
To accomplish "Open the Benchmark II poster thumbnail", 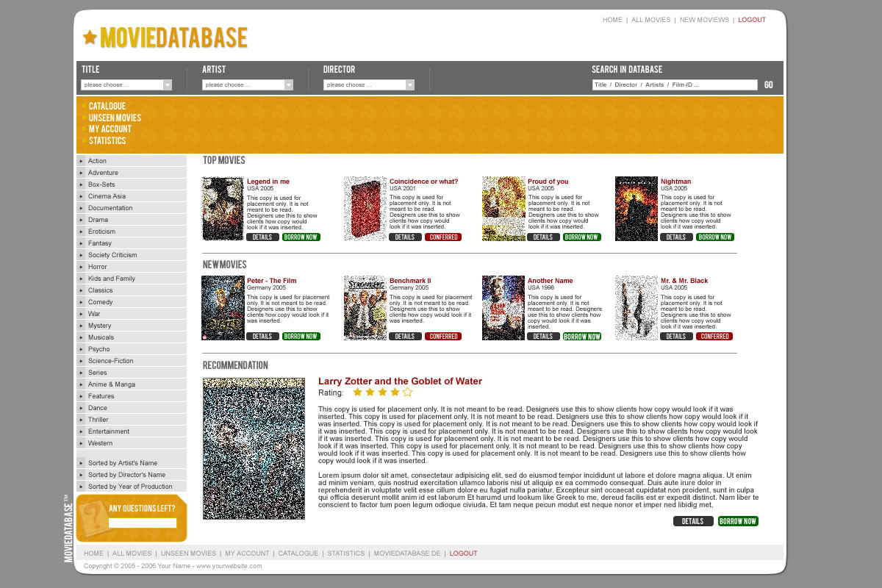I will click(365, 308).
